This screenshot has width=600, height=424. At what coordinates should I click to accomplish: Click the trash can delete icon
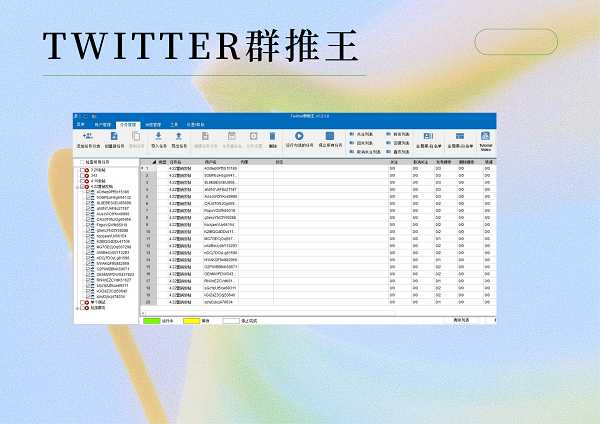point(272,136)
